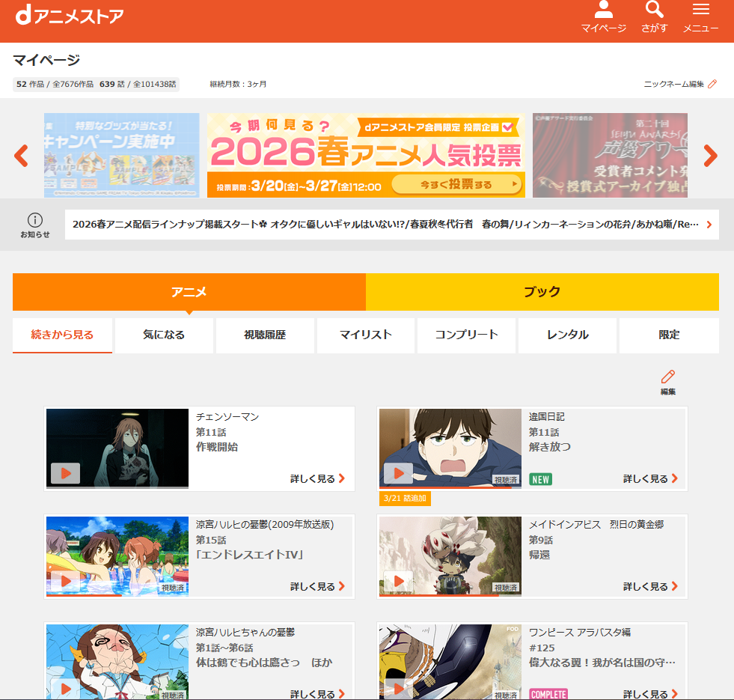Play チェンソーマン 第11話
Viewport: 734px width, 700px height.
click(66, 473)
